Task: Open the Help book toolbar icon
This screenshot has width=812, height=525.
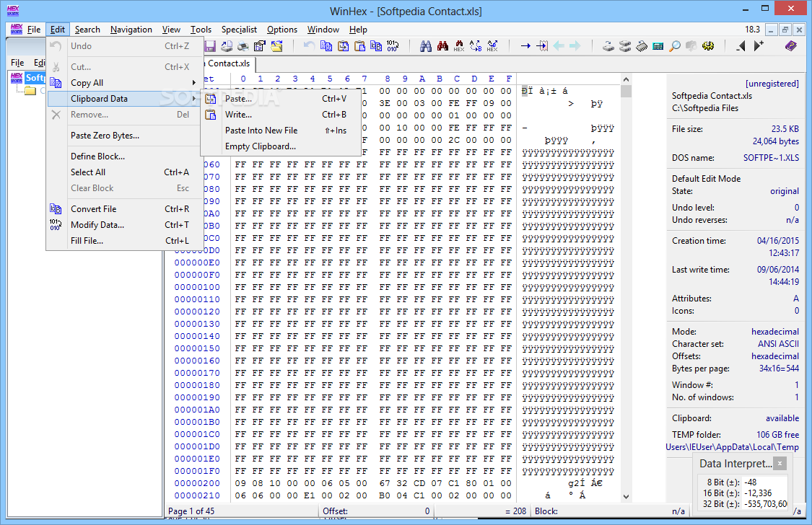Action: 791,46
